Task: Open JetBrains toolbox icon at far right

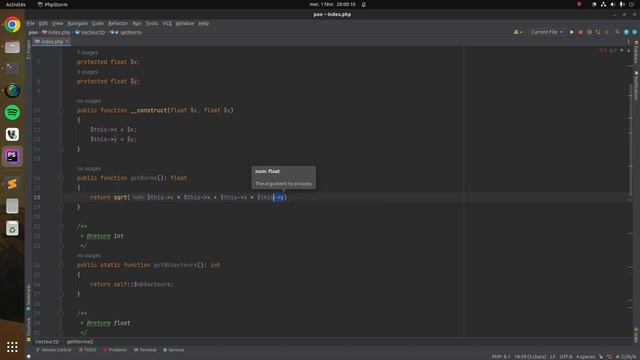Action: (x=635, y=32)
